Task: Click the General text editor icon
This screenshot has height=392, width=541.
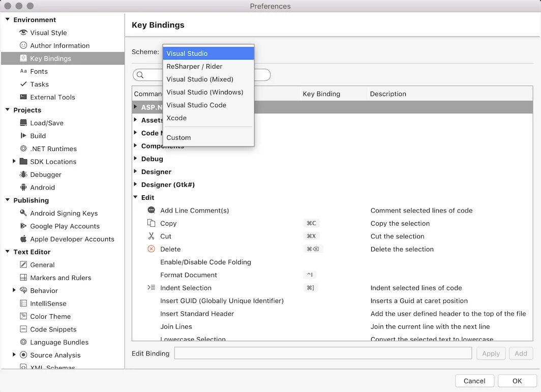Action: coord(23,264)
